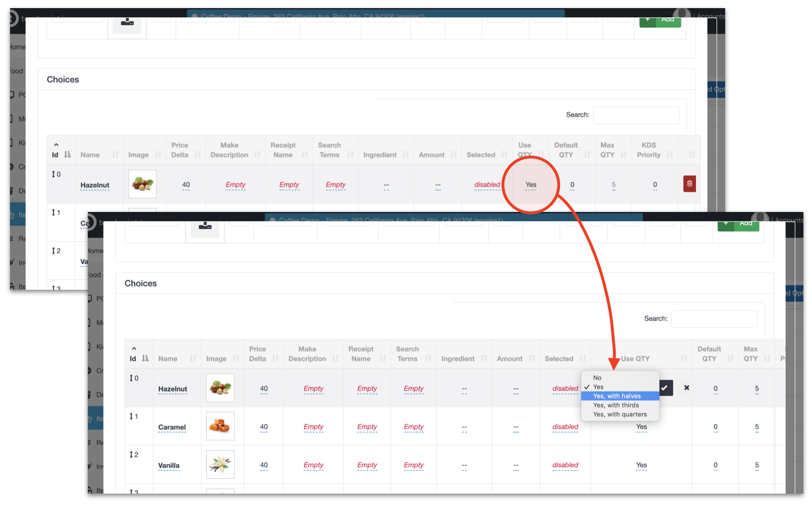Edit the Caramel name link
The width and height of the screenshot is (812, 507).
[x=172, y=427]
